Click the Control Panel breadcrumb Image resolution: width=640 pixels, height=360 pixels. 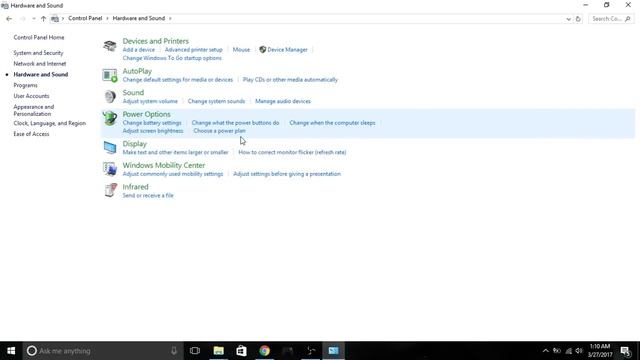point(85,18)
